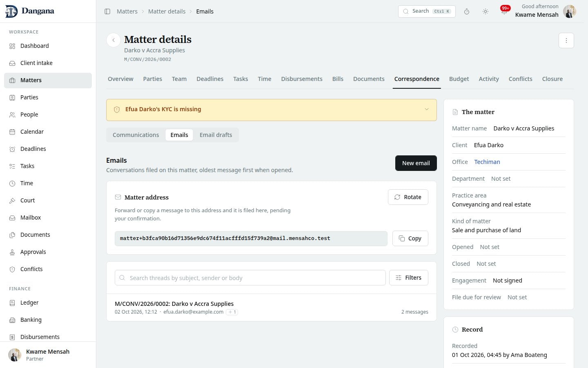Screen dimensions: 588x368
Task: Open sidebar Tasks page
Action: [x=48, y=166]
